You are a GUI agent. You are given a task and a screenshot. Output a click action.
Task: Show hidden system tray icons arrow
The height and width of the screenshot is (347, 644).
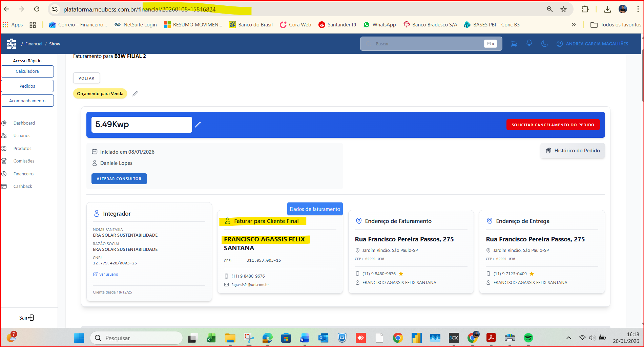569,338
